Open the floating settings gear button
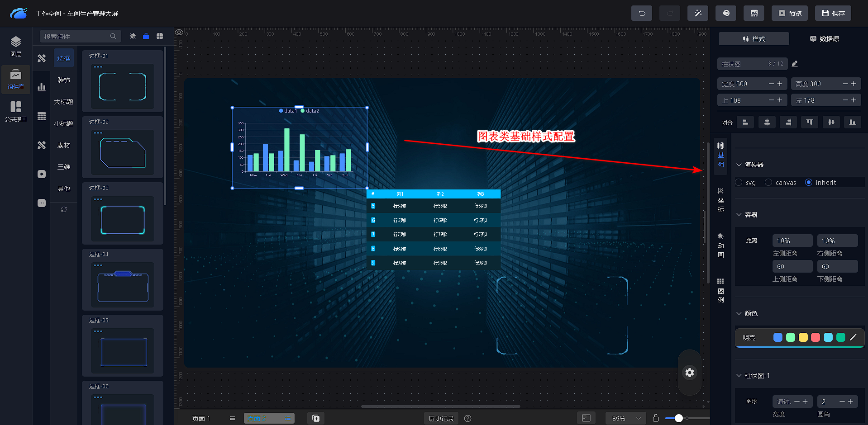868x425 pixels. (x=689, y=373)
